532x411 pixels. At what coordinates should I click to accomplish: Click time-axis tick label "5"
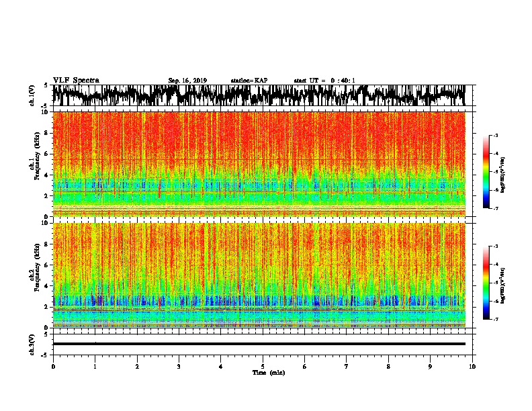[263, 367]
